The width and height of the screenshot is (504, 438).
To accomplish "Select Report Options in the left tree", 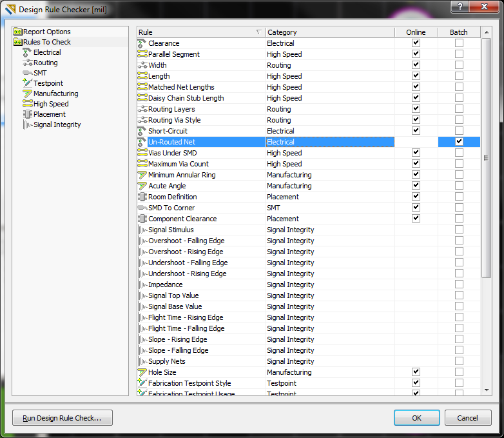I will coord(46,32).
